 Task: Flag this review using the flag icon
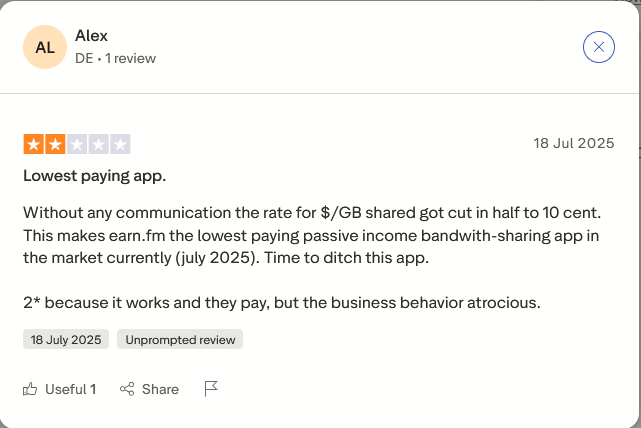coord(211,389)
